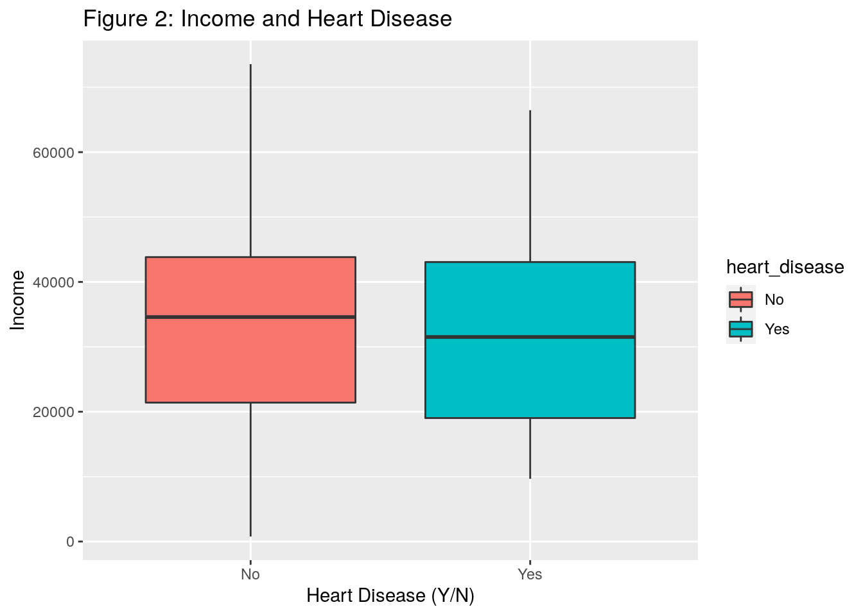Click the Yes tick label on x-axis

(x=530, y=574)
